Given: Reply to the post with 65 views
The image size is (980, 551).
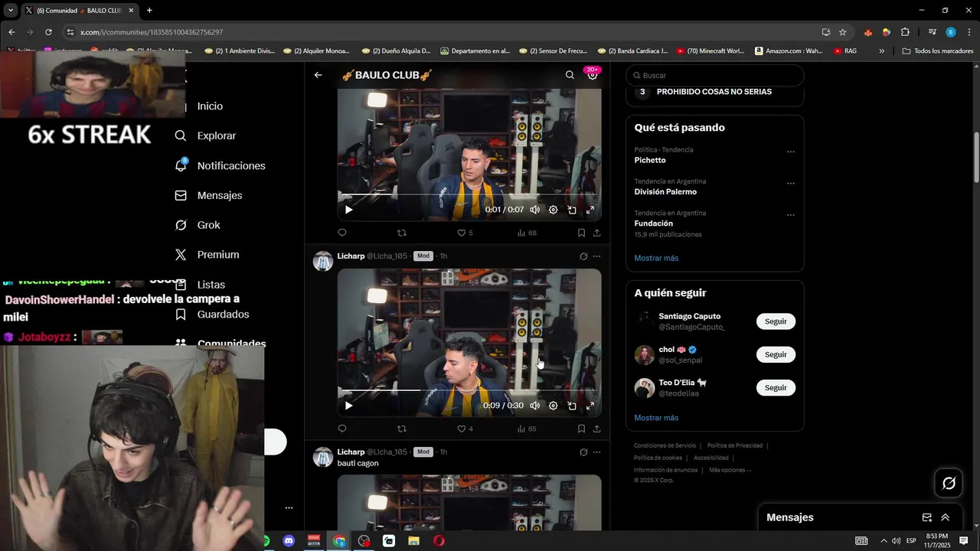Looking at the screenshot, I should [342, 429].
